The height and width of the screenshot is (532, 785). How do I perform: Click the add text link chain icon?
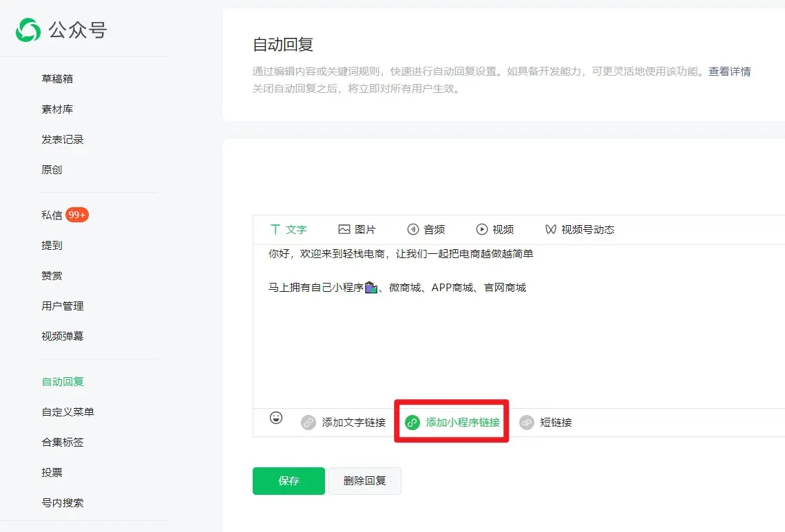click(x=308, y=423)
